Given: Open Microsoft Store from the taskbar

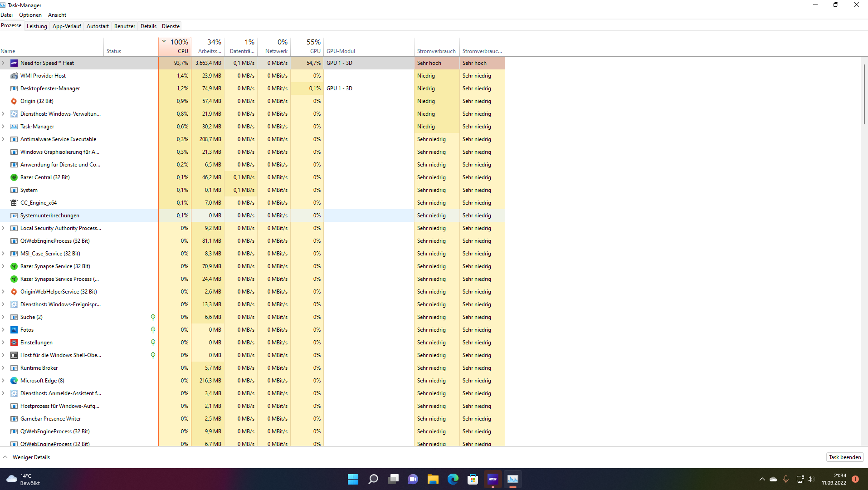Looking at the screenshot, I should [x=473, y=479].
